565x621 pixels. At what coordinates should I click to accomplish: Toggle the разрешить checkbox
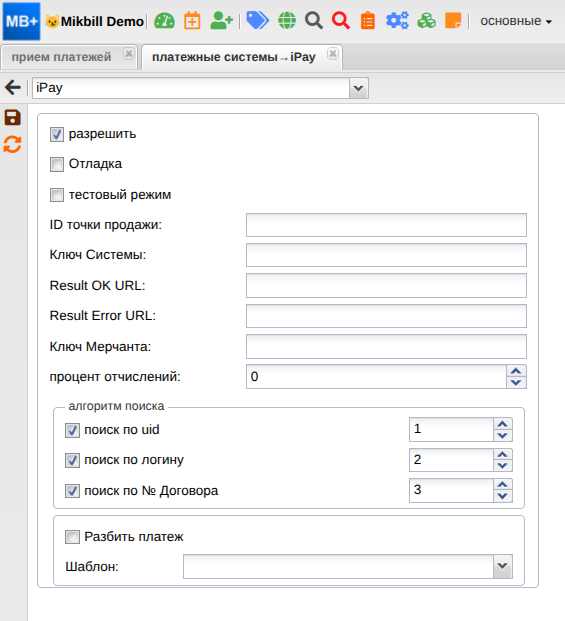pos(57,134)
